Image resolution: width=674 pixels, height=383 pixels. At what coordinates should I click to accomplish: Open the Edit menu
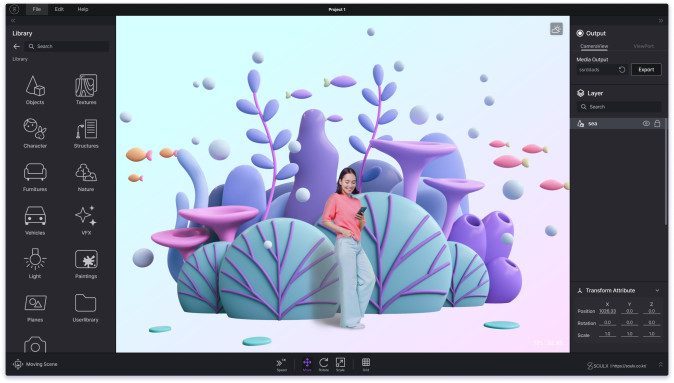pos(59,9)
